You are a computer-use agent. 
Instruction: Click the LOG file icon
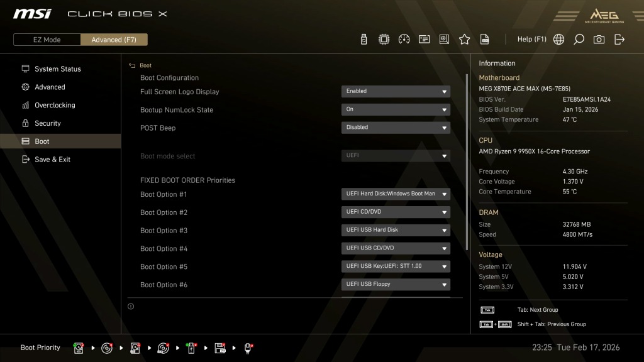coord(485,40)
